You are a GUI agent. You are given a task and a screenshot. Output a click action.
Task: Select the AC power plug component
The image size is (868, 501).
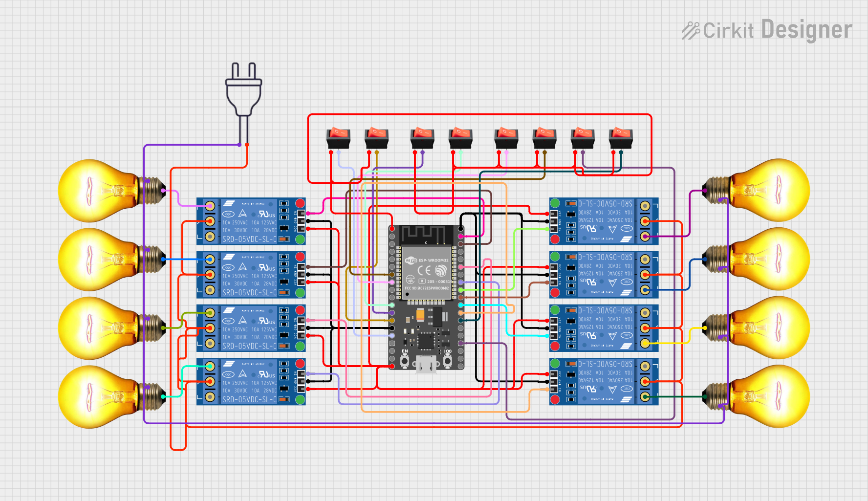[243, 103]
